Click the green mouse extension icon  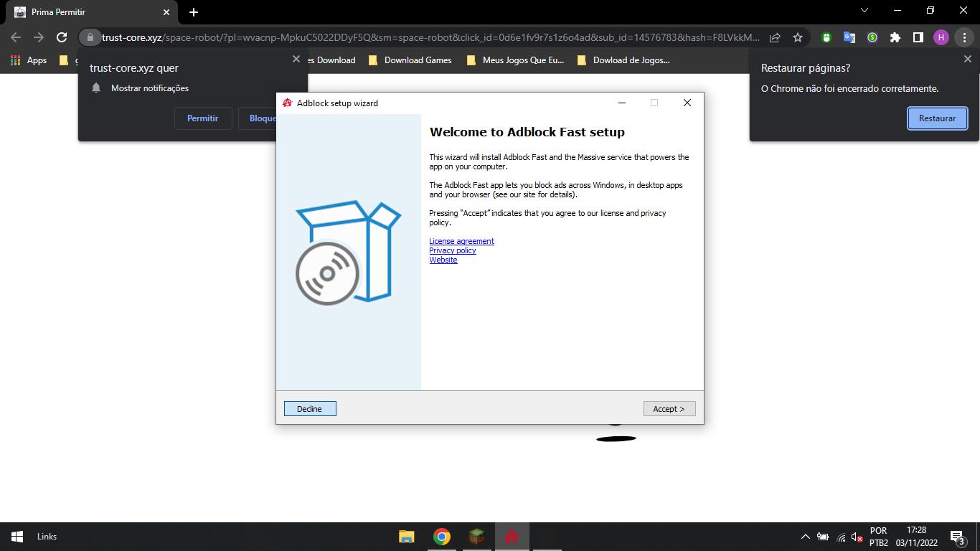coord(826,37)
